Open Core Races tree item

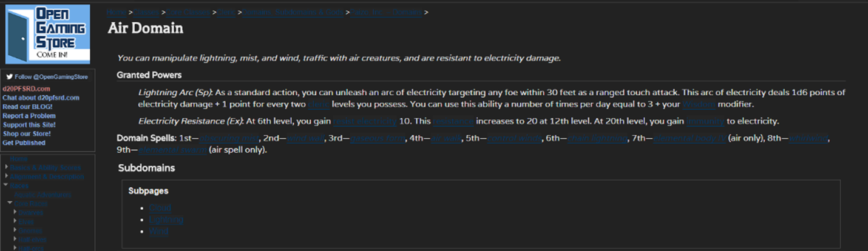[x=31, y=204]
